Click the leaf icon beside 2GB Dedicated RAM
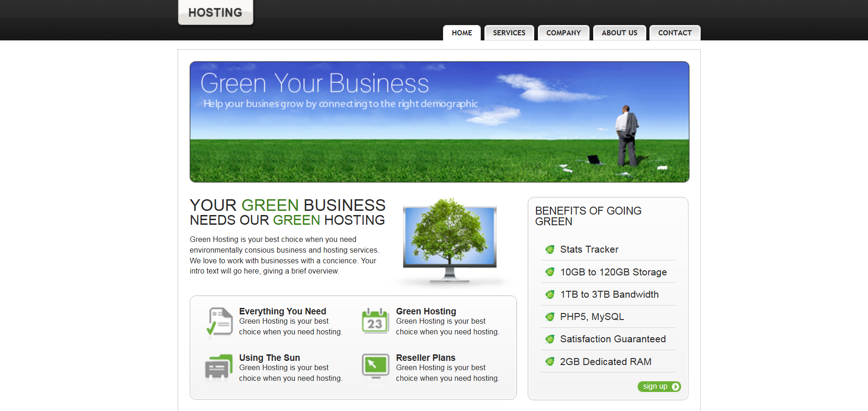Viewport: 868px width, 411px height. coord(550,362)
